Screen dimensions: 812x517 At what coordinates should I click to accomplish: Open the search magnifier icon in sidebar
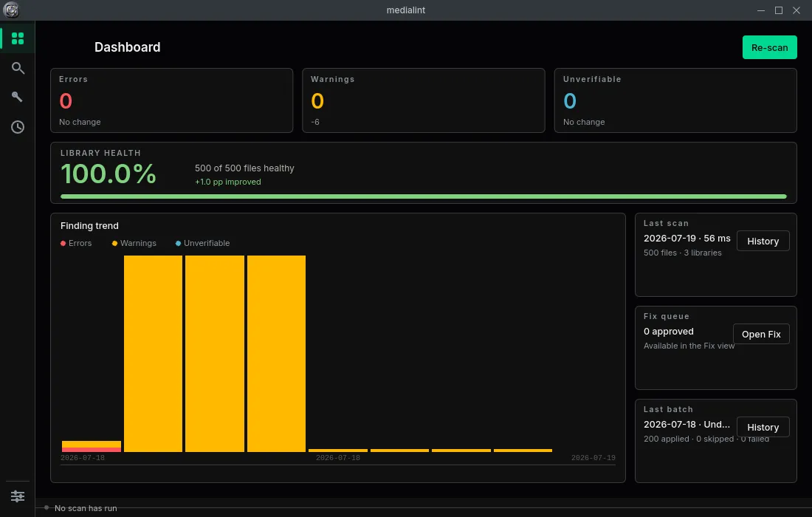18,68
